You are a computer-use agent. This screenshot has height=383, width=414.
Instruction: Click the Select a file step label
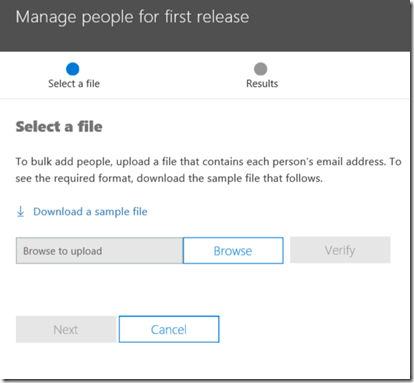(x=74, y=84)
